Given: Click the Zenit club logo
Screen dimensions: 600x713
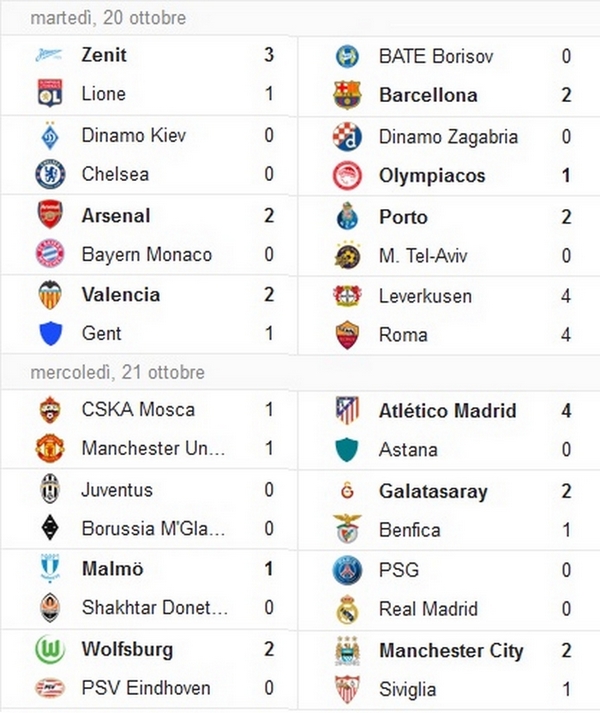Looking at the screenshot, I should coord(50,55).
